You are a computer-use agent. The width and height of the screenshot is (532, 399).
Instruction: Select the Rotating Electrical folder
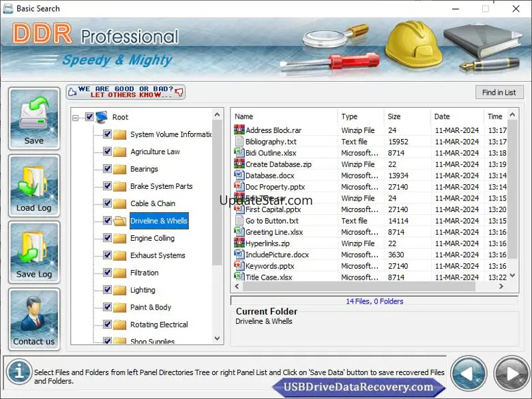[x=159, y=325]
